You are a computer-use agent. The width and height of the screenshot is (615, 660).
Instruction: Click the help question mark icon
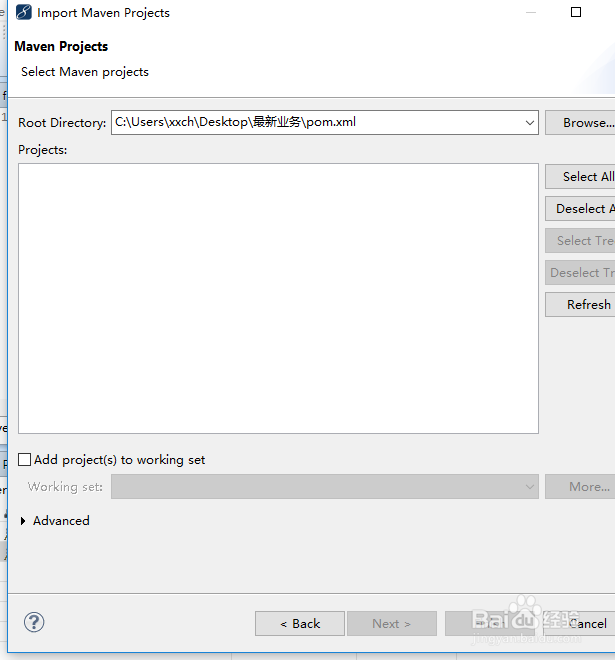(x=34, y=622)
